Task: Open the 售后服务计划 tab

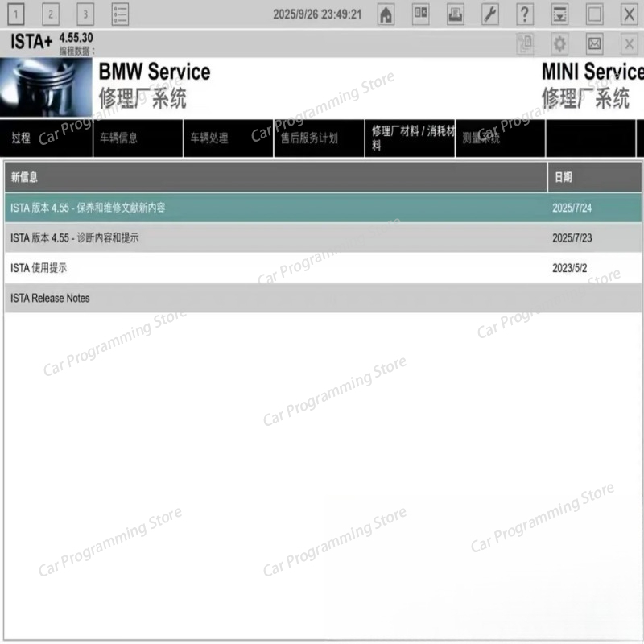Action: click(x=319, y=138)
